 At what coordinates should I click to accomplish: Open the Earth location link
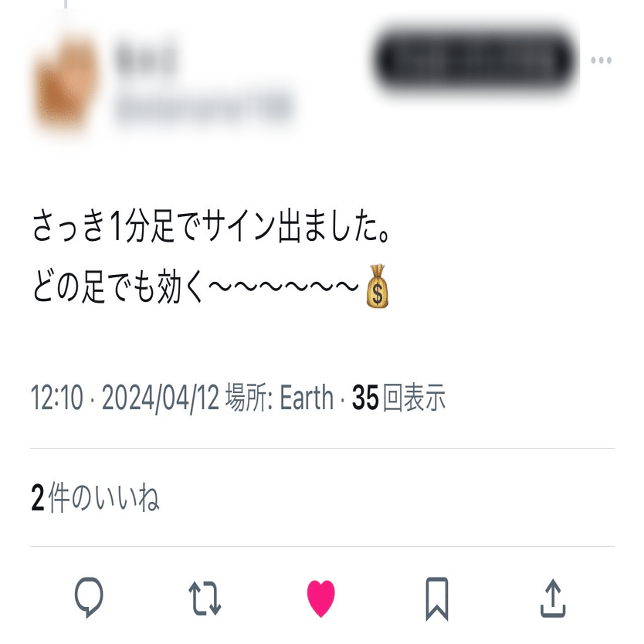pyautogui.click(x=307, y=397)
